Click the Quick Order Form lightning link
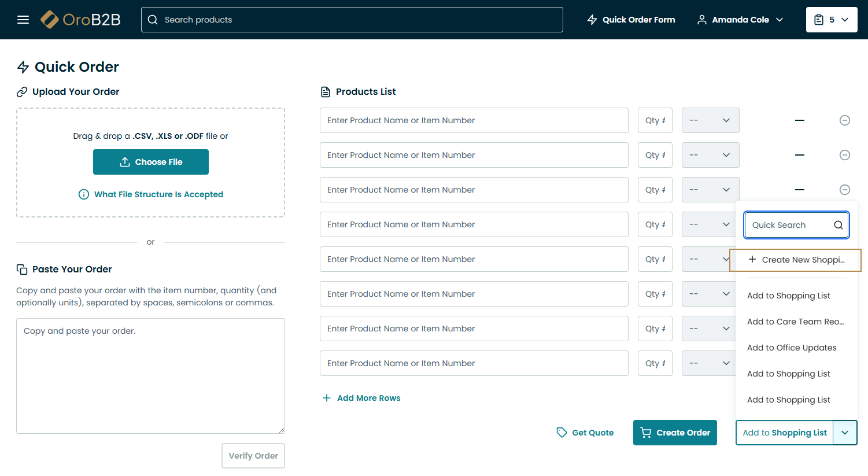868x476 pixels. pyautogui.click(x=631, y=20)
